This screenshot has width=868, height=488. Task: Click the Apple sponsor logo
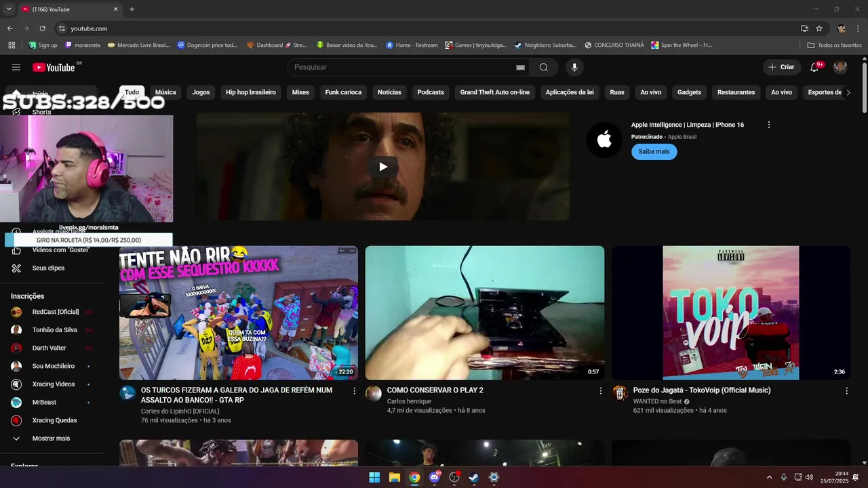tap(604, 140)
